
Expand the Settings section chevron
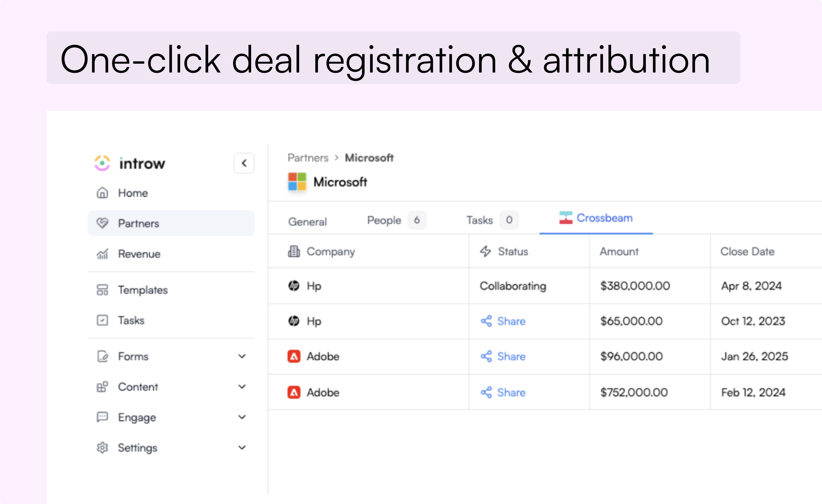coord(242,448)
